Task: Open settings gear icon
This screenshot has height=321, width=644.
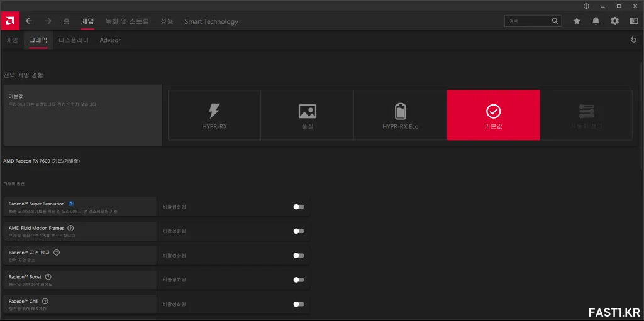Action: click(615, 21)
